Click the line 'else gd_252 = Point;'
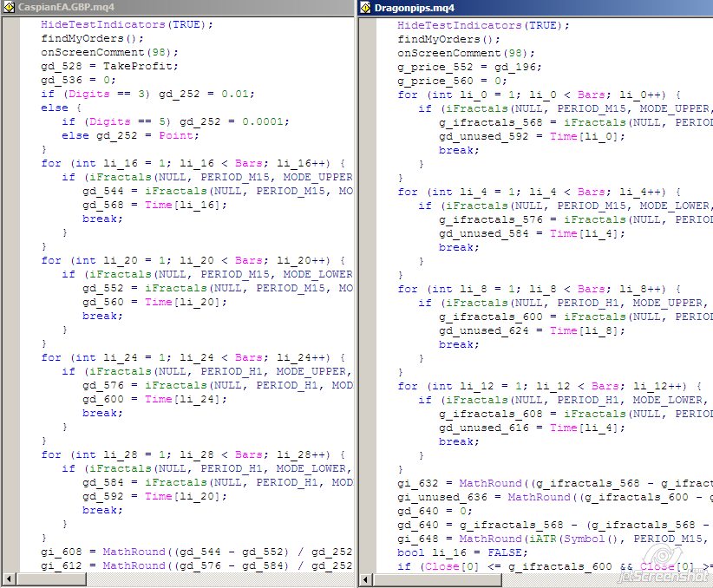The height and width of the screenshot is (588, 713). point(130,135)
